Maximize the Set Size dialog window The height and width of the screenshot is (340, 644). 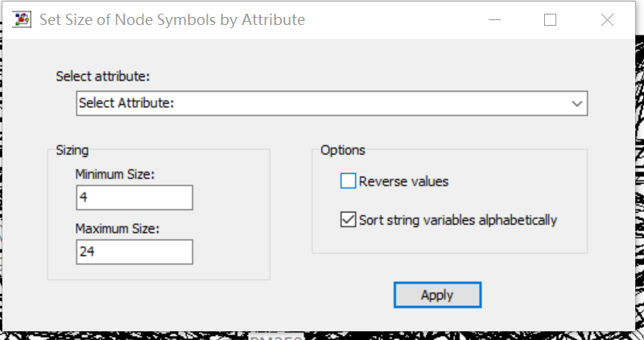click(x=551, y=20)
